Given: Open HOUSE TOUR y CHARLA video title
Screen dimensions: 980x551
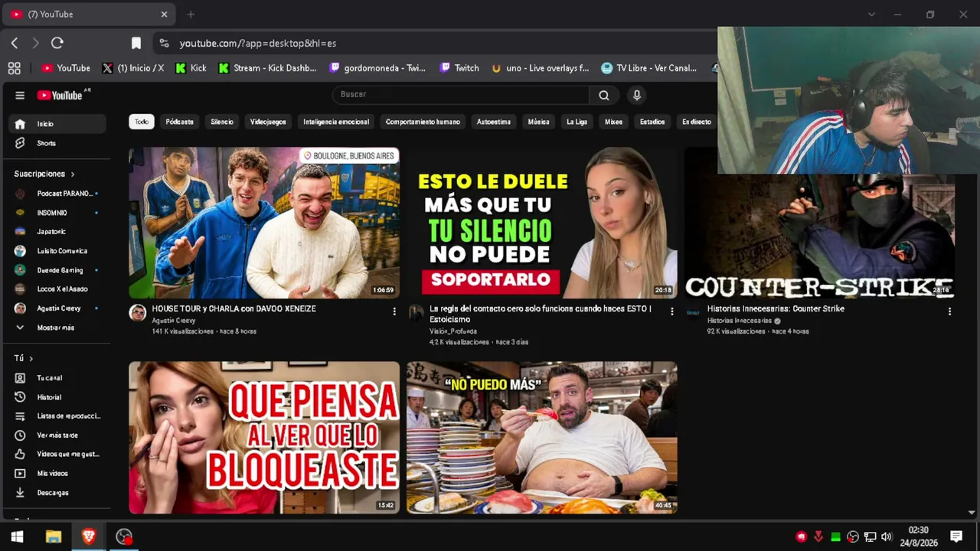Looking at the screenshot, I should (x=234, y=308).
